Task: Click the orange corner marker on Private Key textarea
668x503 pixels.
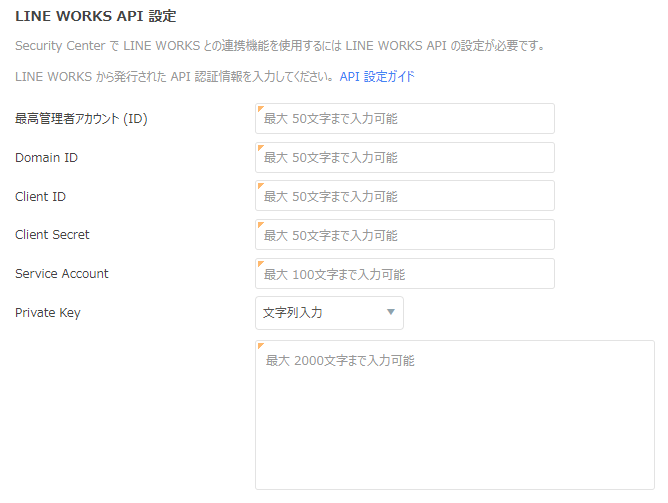Action: click(259, 344)
